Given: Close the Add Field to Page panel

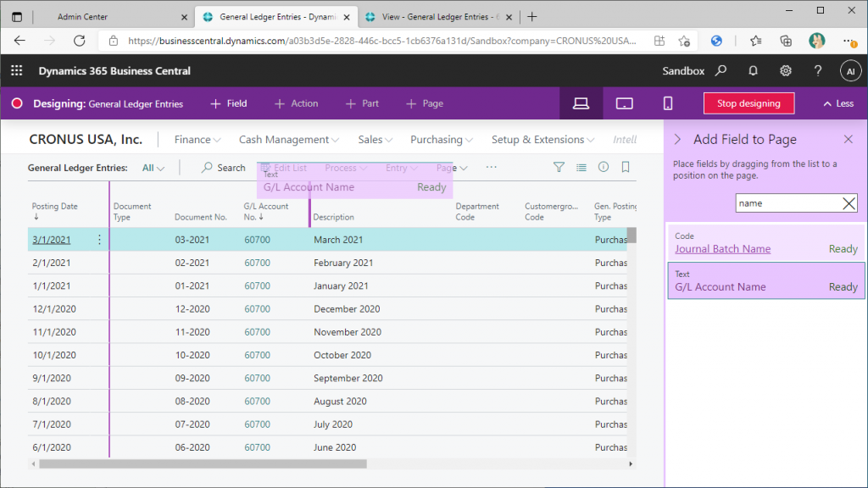Looking at the screenshot, I should pyautogui.click(x=848, y=140).
